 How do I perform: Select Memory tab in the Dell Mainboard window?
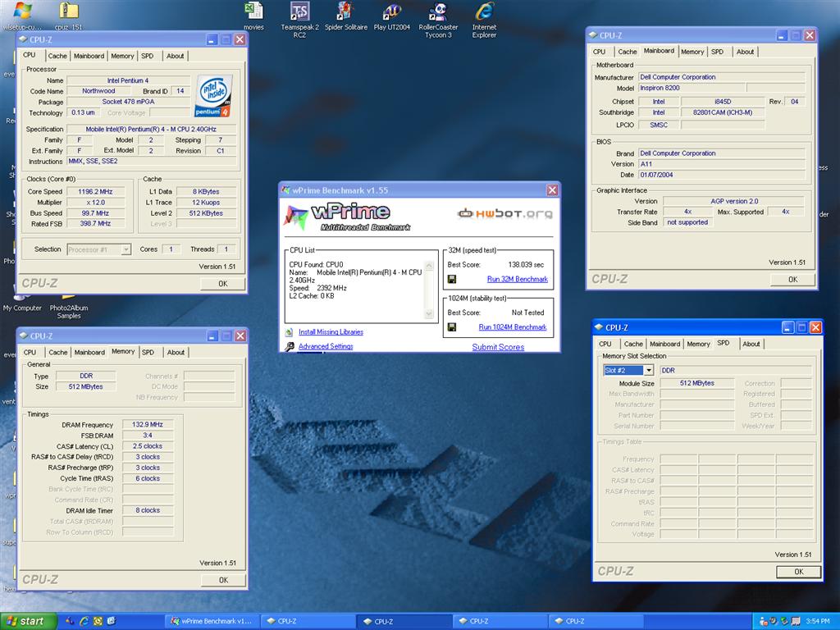(x=692, y=52)
